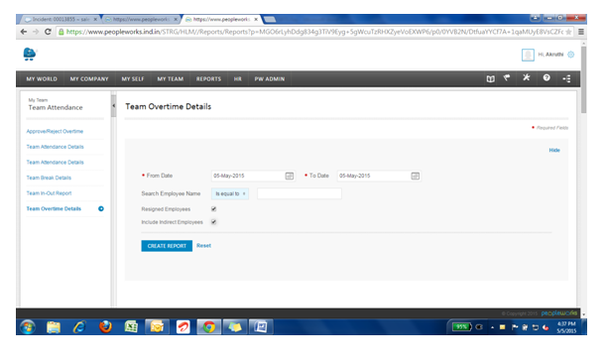Screen dimensions: 607x364
Task: Toggle the Include Indirect Employees checkbox
Action: coord(213,222)
